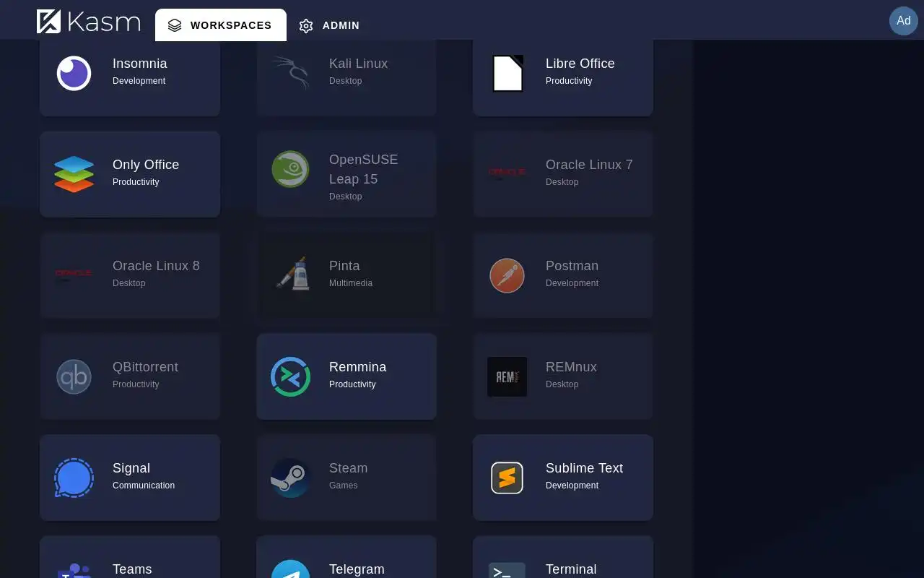Click the Remmina icon
The width and height of the screenshot is (924, 578).
coord(291,376)
